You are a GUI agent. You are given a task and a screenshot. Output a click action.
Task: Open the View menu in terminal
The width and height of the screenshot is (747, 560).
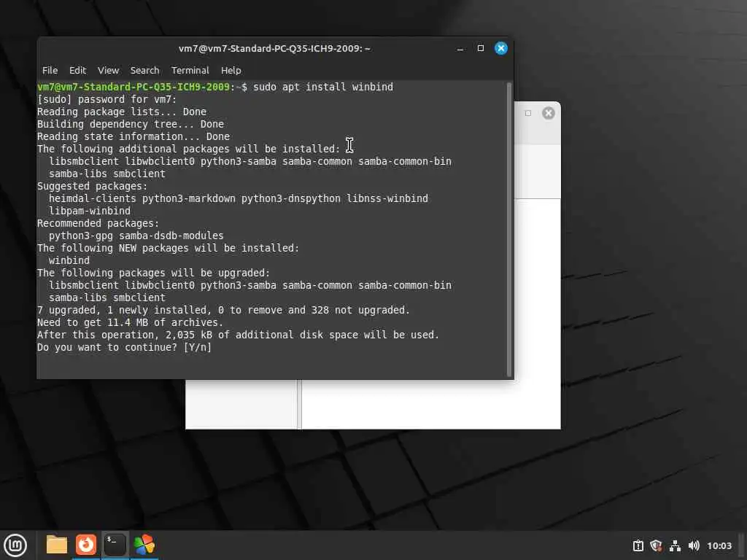pyautogui.click(x=108, y=71)
